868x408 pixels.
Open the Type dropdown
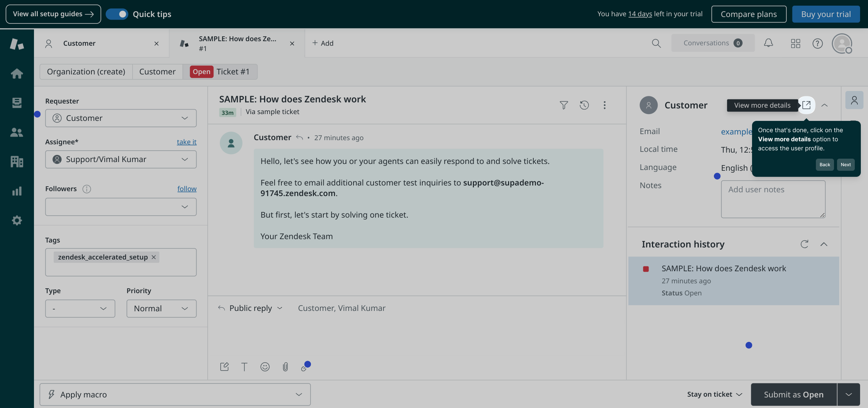(x=80, y=309)
